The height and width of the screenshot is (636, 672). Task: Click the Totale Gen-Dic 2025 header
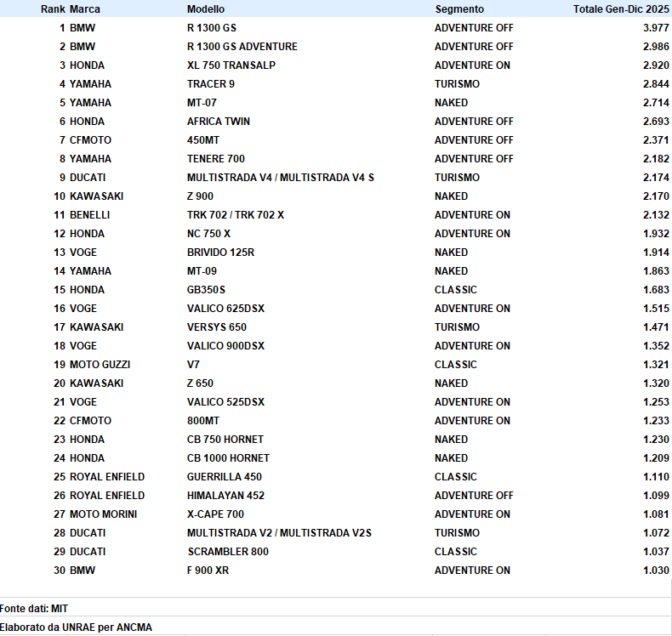tap(621, 9)
